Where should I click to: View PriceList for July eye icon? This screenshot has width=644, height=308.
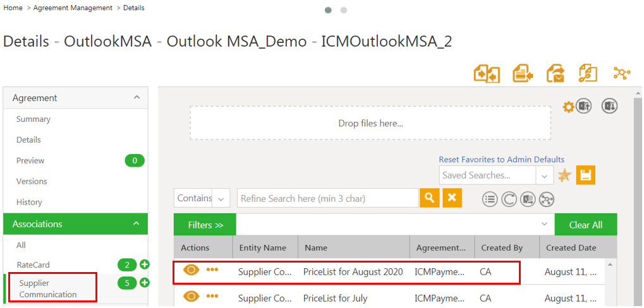point(191,296)
